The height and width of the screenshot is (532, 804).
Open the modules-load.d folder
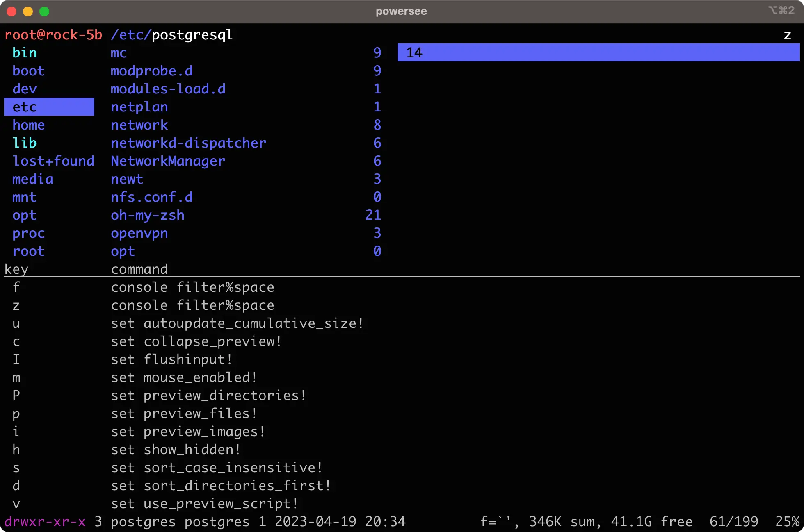pos(168,89)
